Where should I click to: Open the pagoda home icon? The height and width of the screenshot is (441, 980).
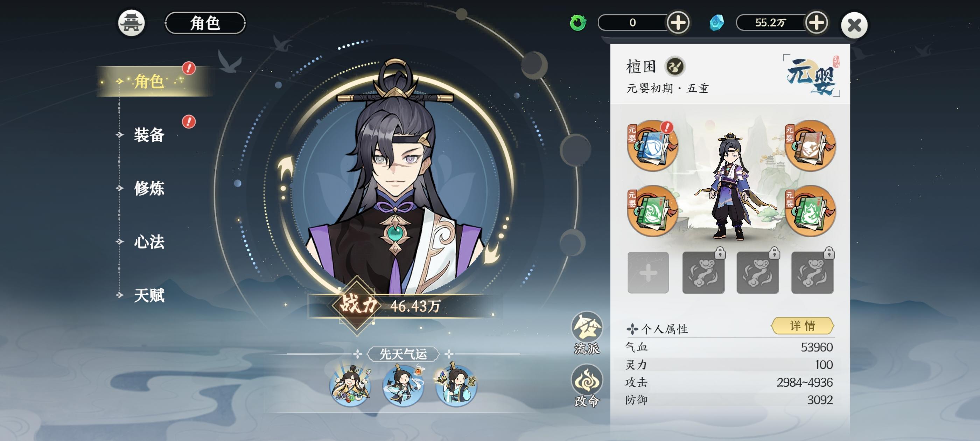(131, 23)
